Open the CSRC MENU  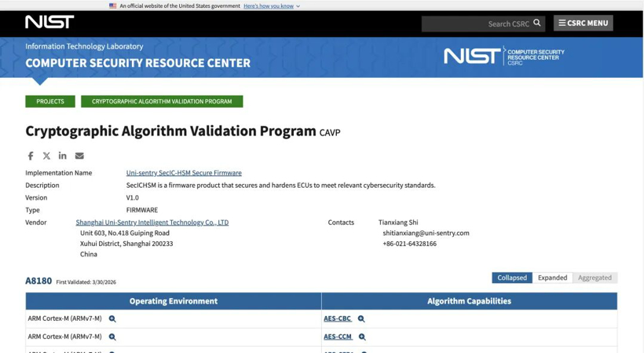click(x=583, y=24)
